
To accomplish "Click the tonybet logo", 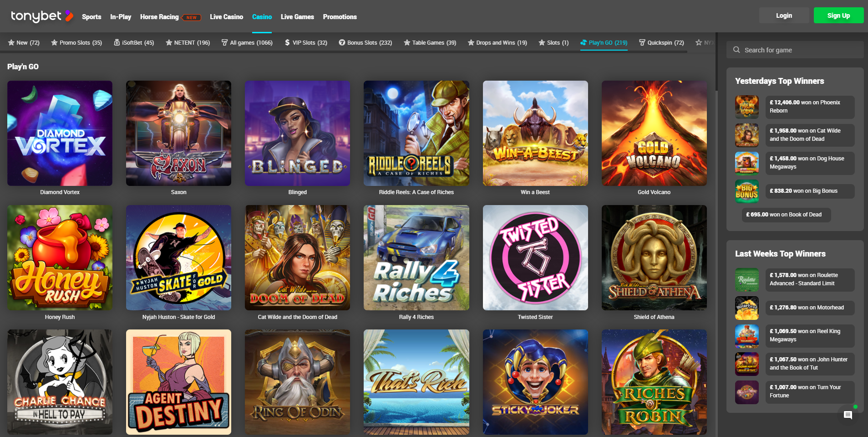I will [x=42, y=16].
